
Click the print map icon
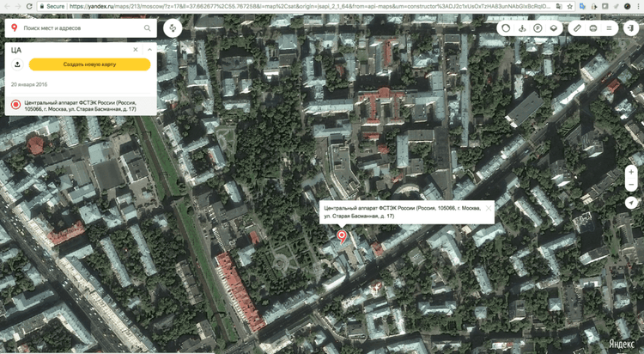pos(593,28)
